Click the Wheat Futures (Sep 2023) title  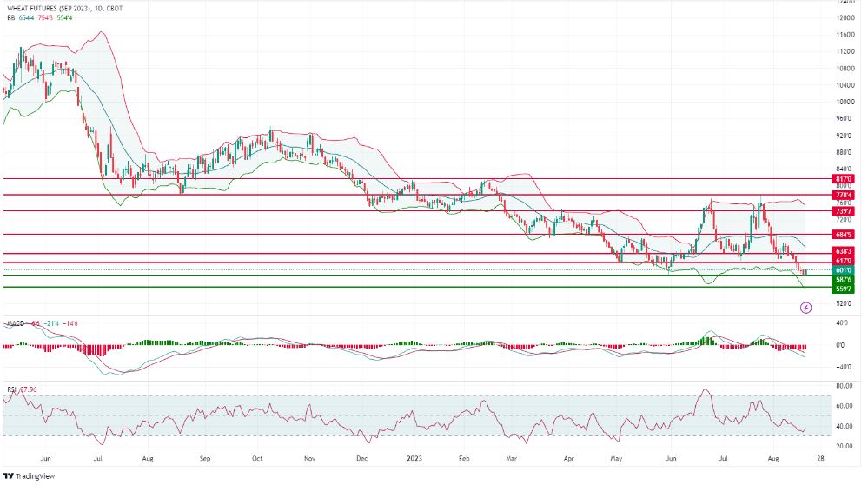click(x=50, y=9)
